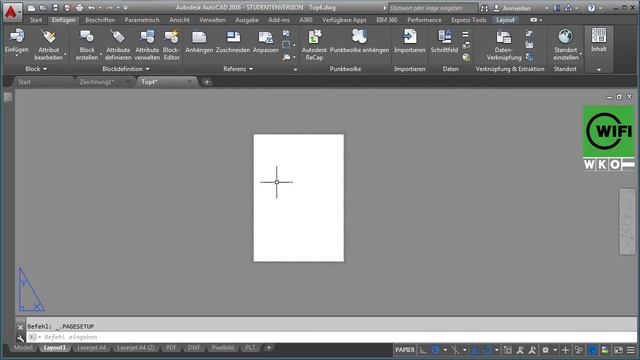Expand the Referenz panel dropdown
This screenshot has height=360, width=640.
tap(251, 69)
